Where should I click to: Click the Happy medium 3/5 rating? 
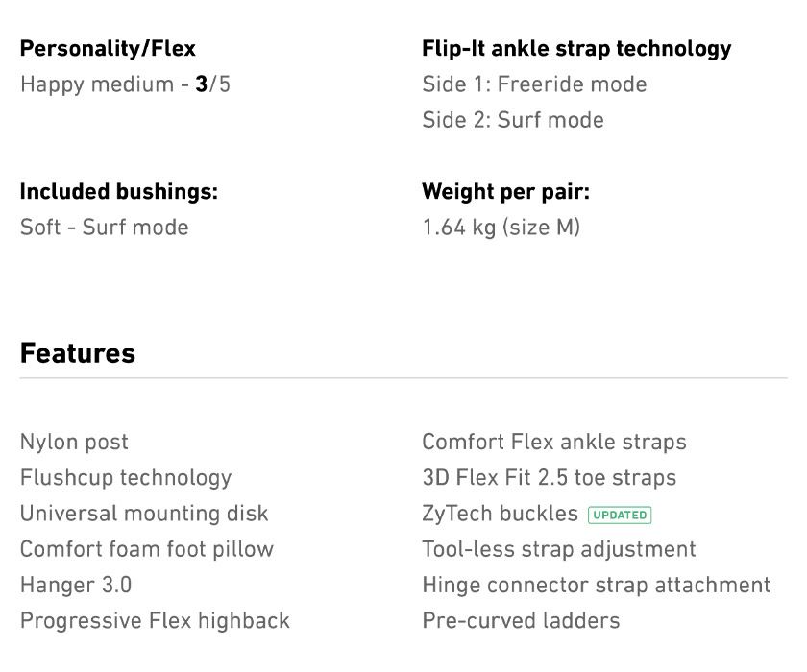pyautogui.click(x=125, y=84)
